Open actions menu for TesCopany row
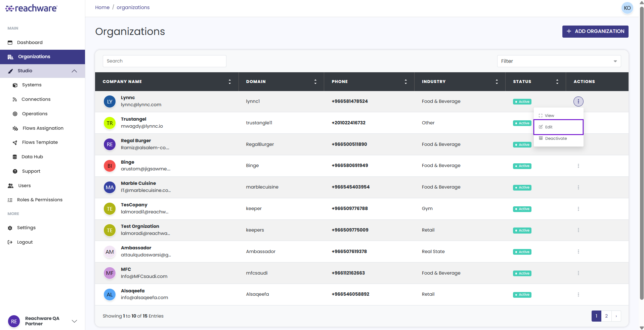The height and width of the screenshot is (330, 644). 578,209
